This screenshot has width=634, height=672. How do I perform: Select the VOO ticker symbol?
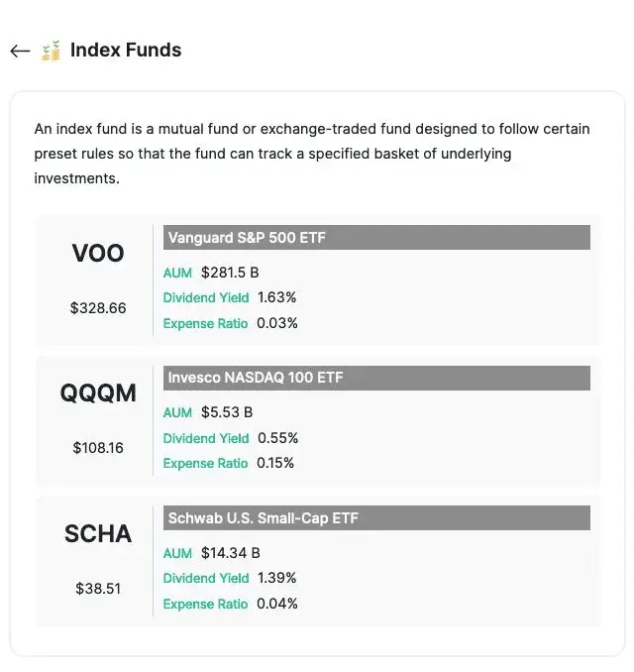coord(98,253)
